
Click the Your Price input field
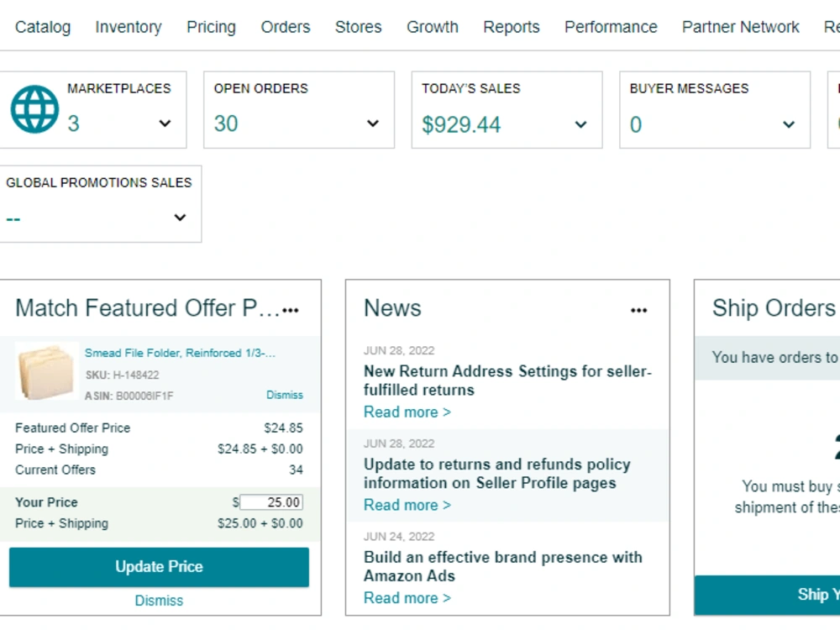tap(271, 502)
